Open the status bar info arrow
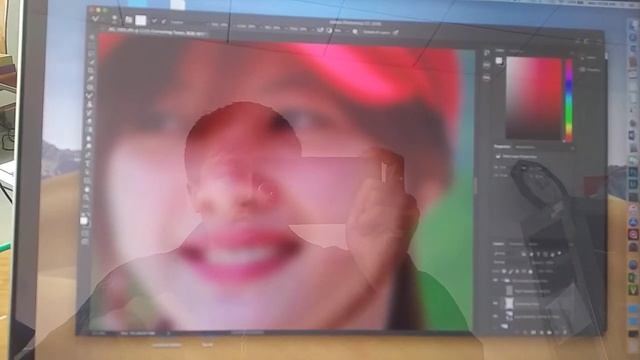Viewport: 640px width, 360px height. pyautogui.click(x=168, y=333)
